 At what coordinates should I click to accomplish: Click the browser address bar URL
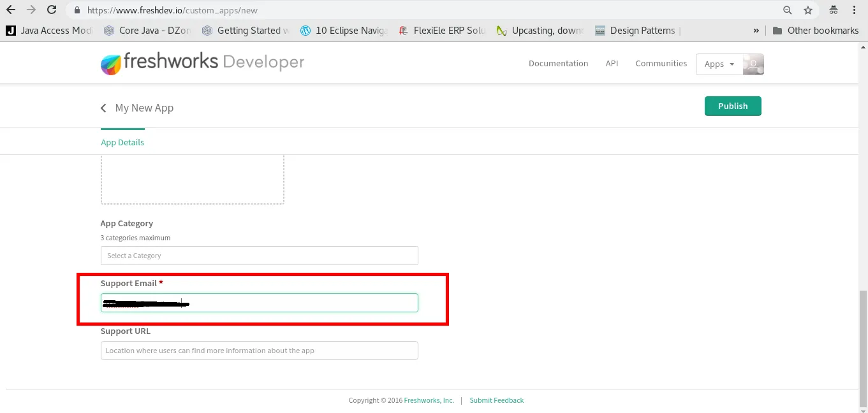[172, 10]
